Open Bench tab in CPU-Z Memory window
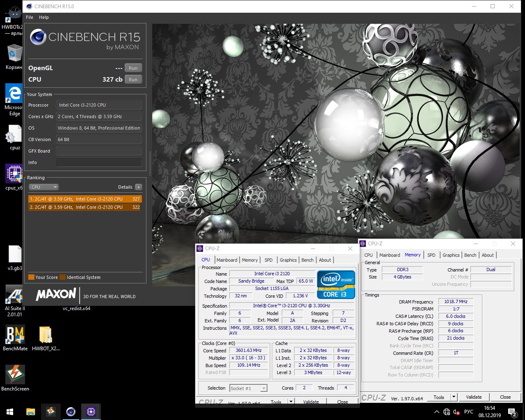Viewport: 525px width, 420px height. (x=470, y=255)
